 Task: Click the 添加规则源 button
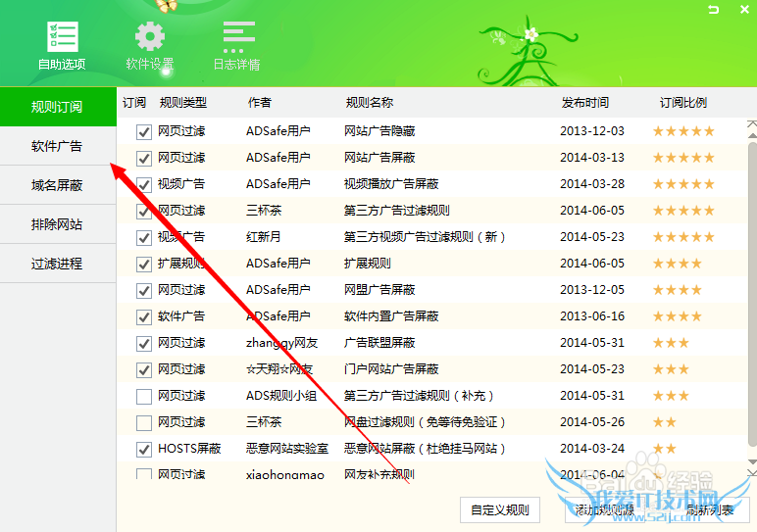[604, 509]
